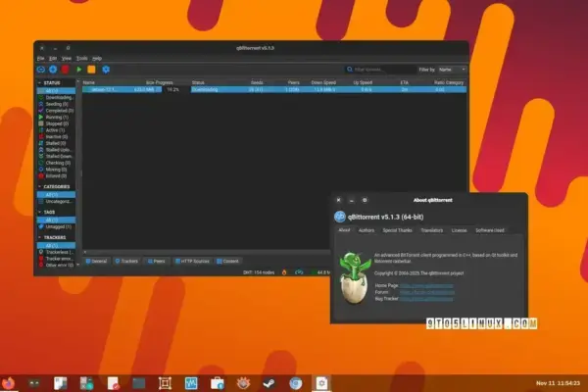588x392 pixels.
Task: Open the Forum link in About dialog
Action: 427,292
